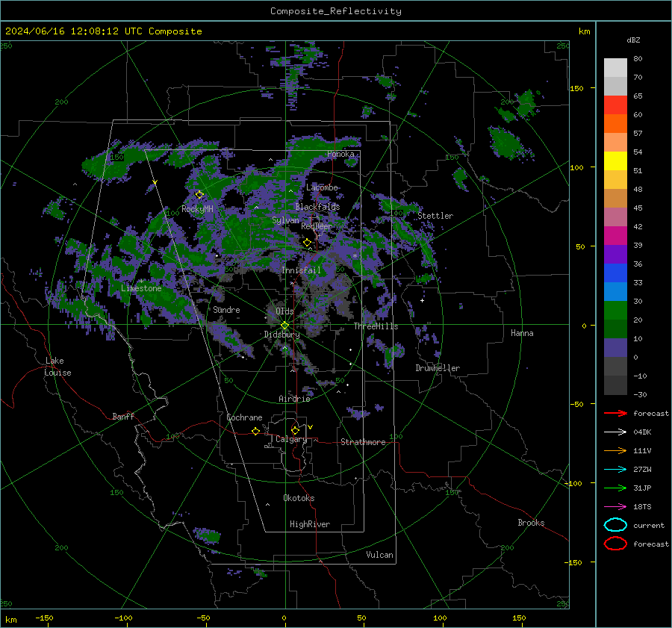Click the Okotoks town label
Screen dimensions: 672x628
tap(299, 499)
